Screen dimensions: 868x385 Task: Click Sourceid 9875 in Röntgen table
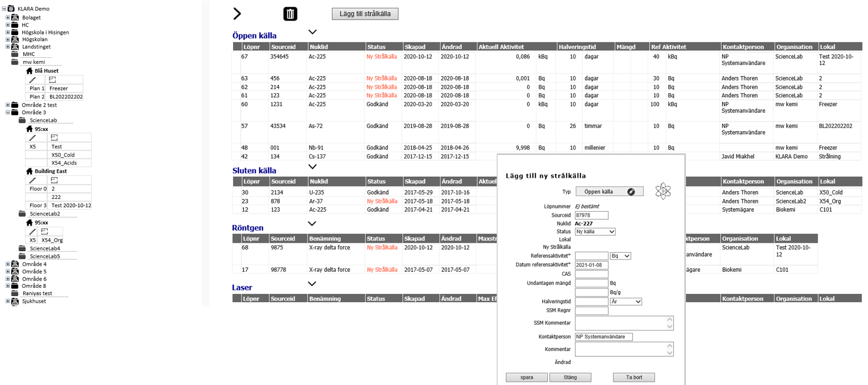coord(276,248)
